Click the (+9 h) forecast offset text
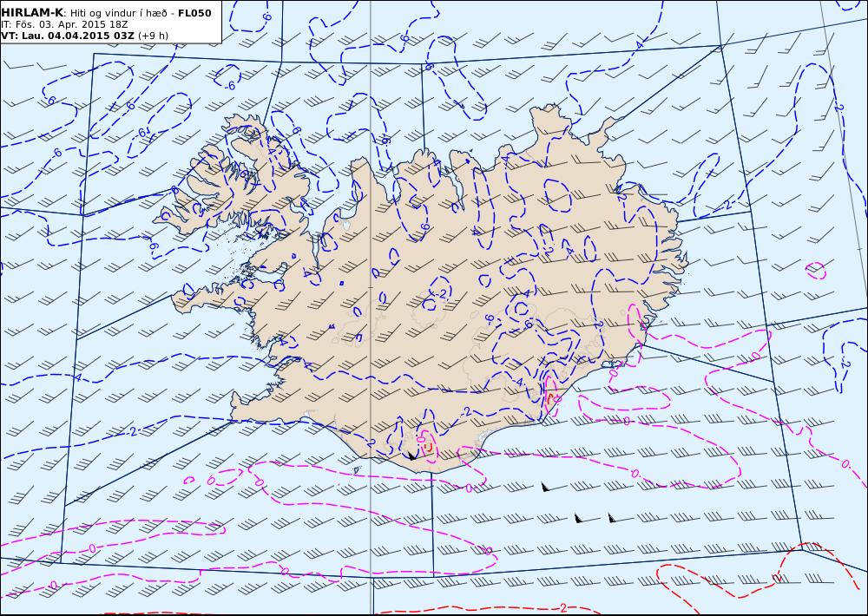 (154, 36)
